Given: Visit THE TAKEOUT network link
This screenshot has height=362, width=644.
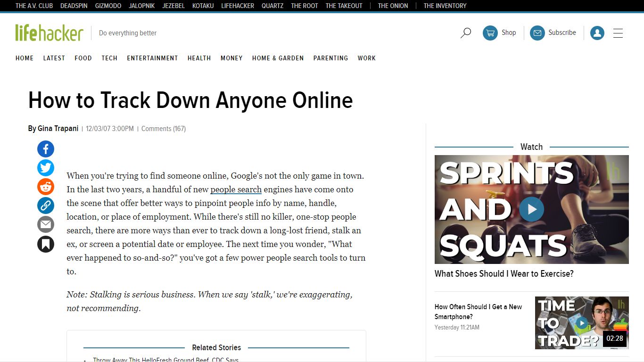Looking at the screenshot, I should click(344, 6).
